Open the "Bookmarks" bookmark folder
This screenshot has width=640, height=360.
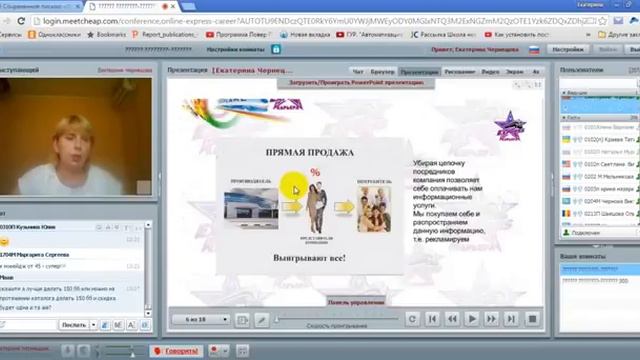tap(107, 35)
